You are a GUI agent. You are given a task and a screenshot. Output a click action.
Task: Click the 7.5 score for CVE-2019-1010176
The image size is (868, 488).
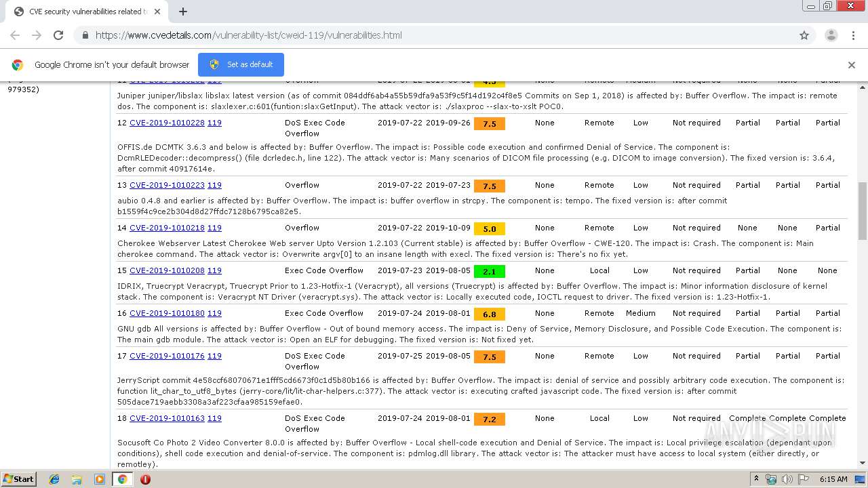(x=490, y=357)
